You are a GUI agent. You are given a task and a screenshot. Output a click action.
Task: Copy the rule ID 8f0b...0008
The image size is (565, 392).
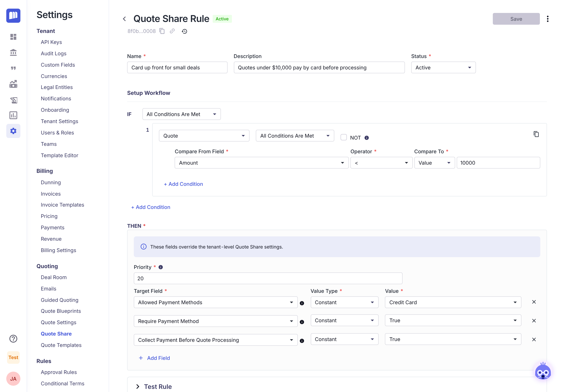tap(162, 31)
